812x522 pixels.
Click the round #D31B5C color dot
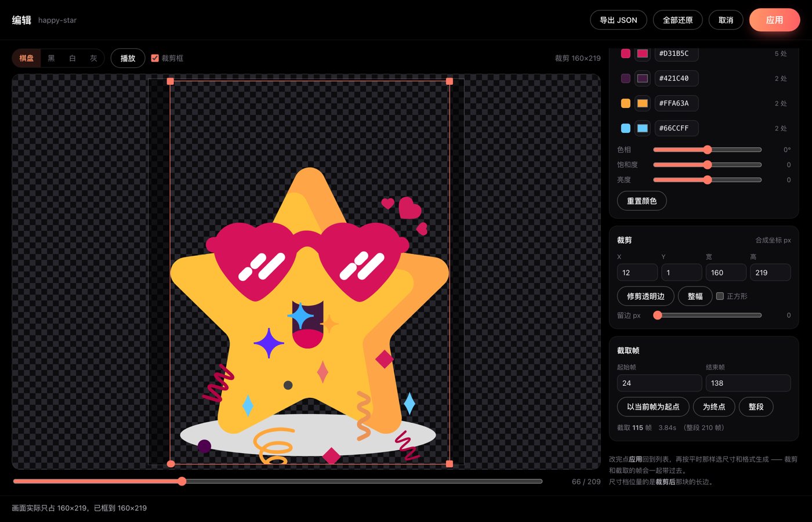[625, 53]
